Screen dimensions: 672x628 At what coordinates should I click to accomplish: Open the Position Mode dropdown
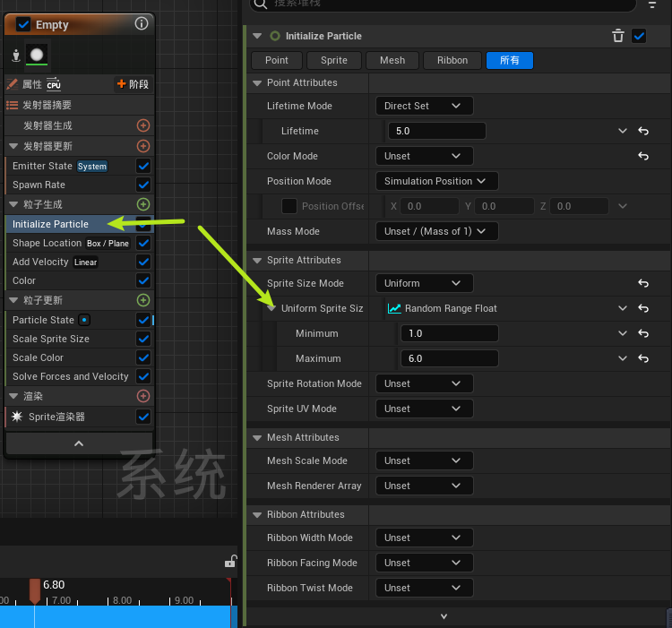[x=436, y=181]
